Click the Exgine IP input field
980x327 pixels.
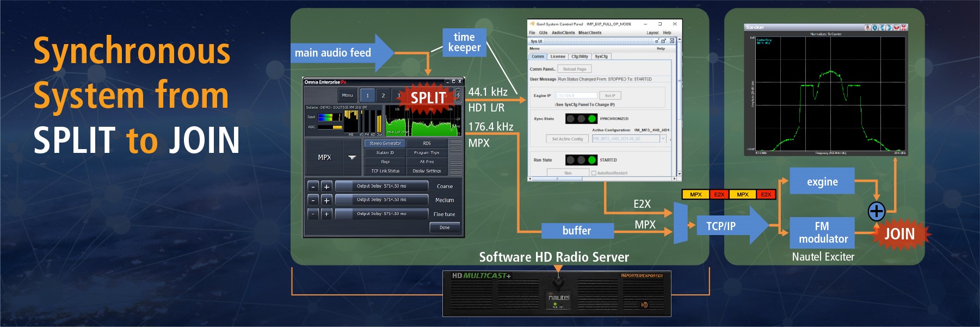click(x=576, y=96)
